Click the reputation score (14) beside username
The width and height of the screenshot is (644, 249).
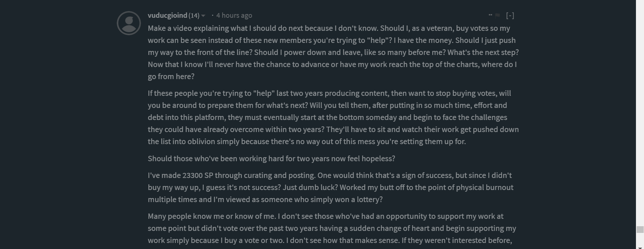coord(194,15)
